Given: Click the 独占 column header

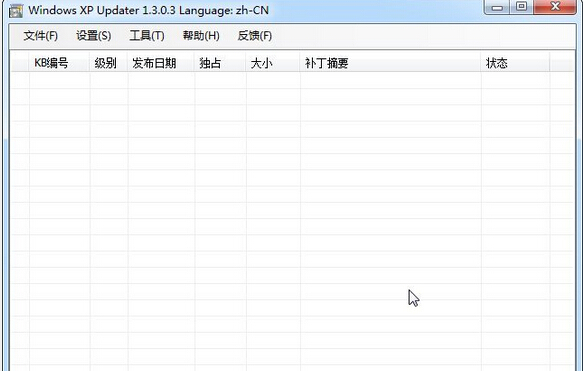Looking at the screenshot, I should tap(220, 63).
